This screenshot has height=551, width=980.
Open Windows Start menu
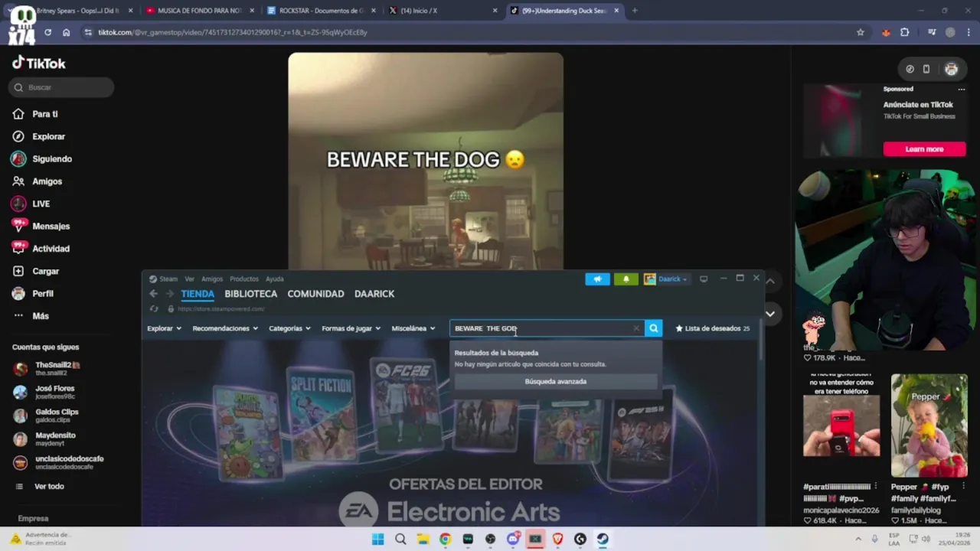[x=377, y=539]
